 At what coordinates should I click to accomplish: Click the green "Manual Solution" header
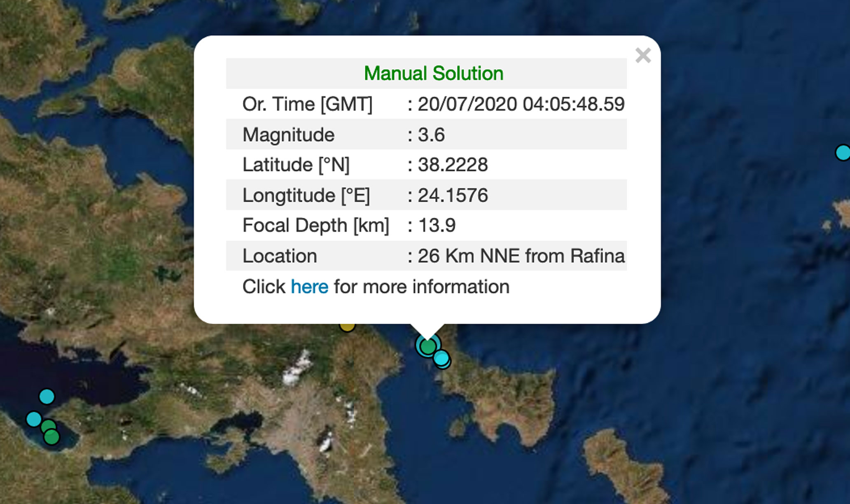coord(433,74)
